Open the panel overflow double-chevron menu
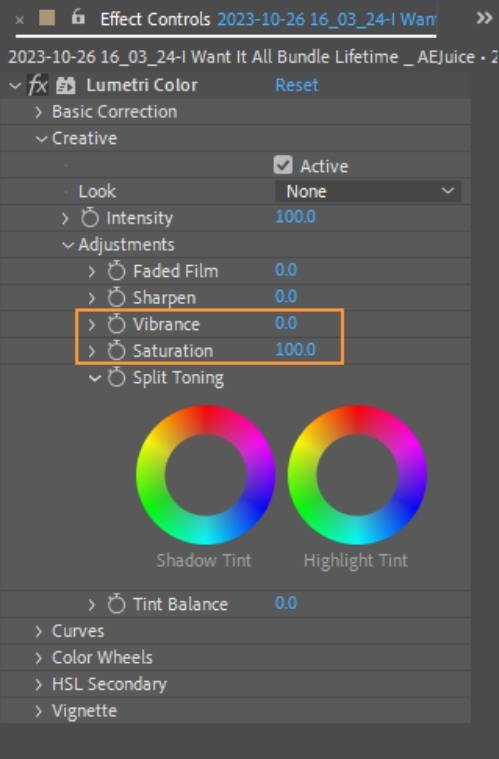 pyautogui.click(x=484, y=18)
